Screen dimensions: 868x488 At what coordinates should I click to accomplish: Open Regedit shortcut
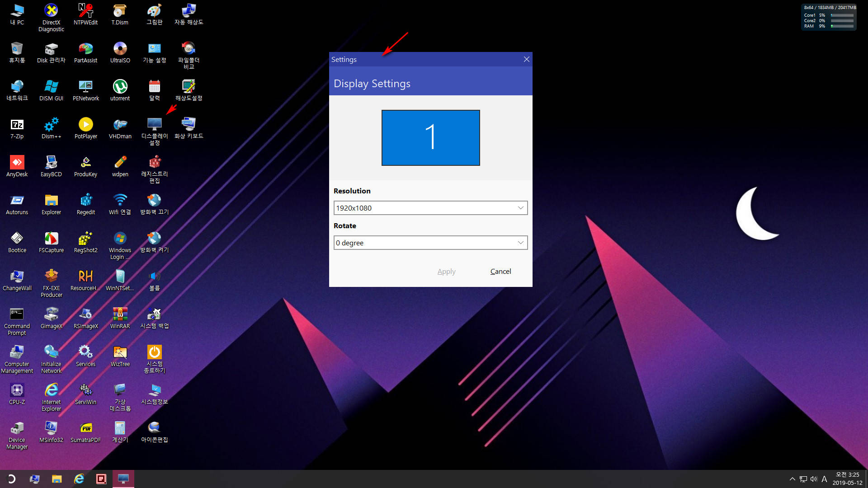(85, 204)
